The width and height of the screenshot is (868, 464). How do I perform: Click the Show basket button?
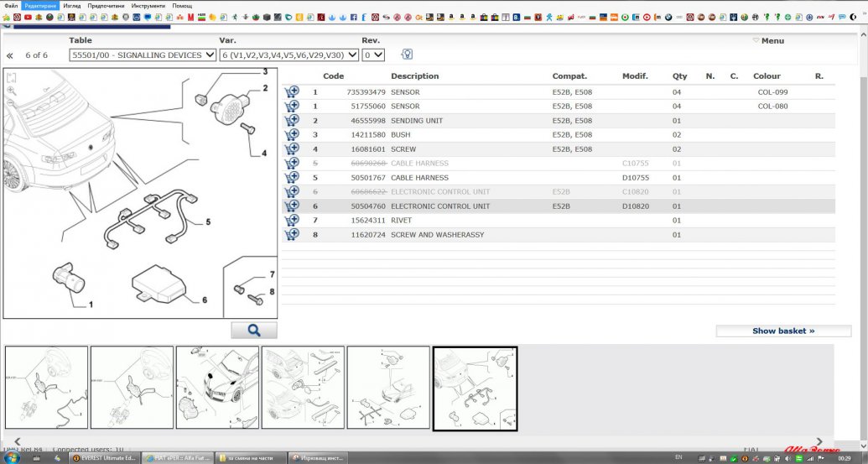click(782, 331)
